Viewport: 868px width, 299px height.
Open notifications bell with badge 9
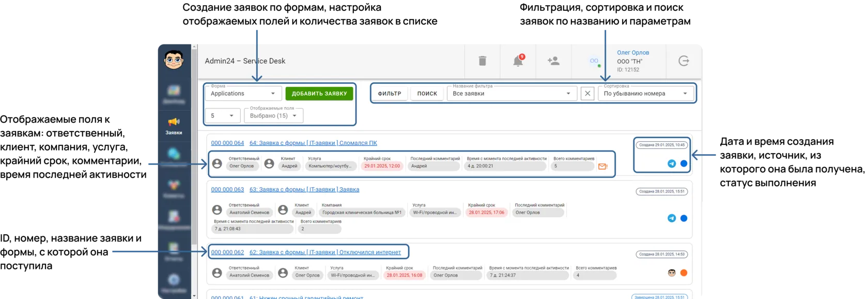click(518, 61)
